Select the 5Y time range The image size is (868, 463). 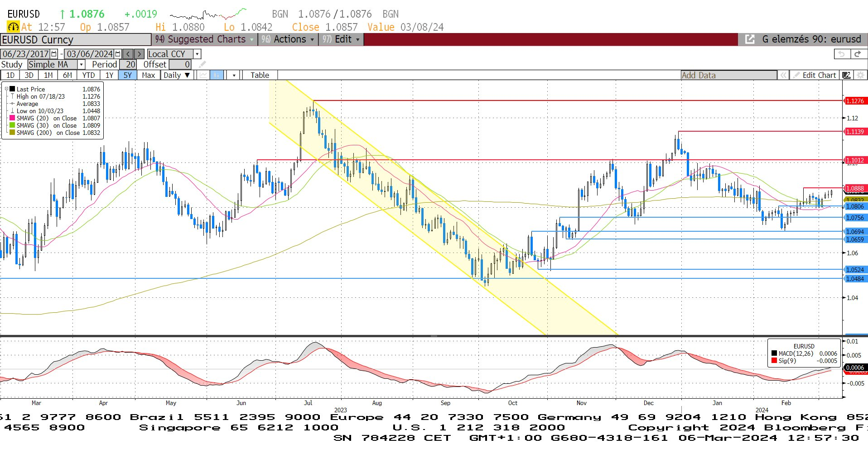coord(128,75)
